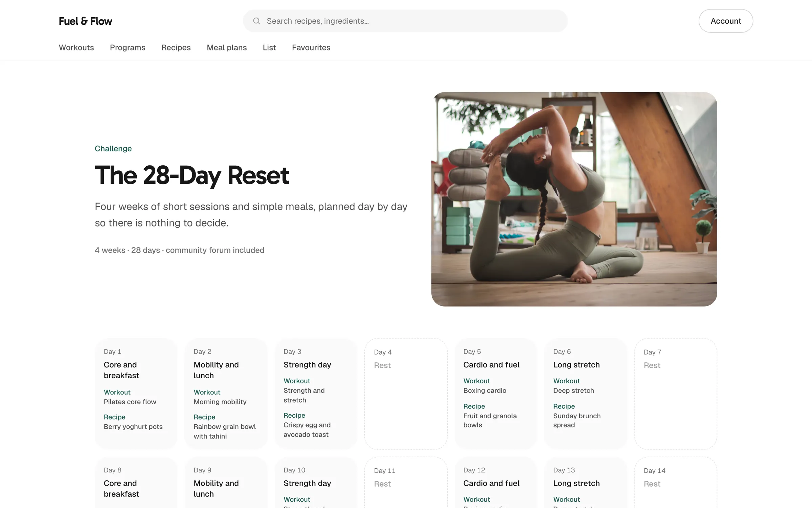This screenshot has height=508, width=812.
Task: Open Day 9 Mobility and lunch card
Action: click(x=226, y=483)
